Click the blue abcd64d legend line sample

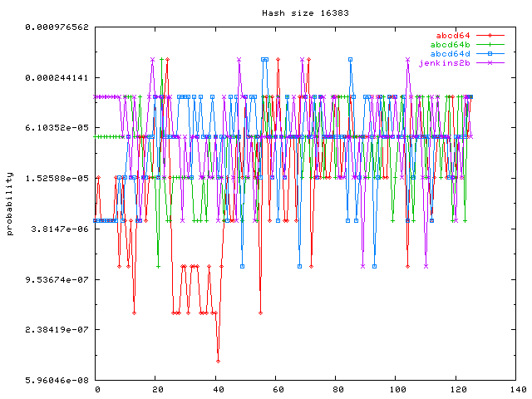pos(490,53)
